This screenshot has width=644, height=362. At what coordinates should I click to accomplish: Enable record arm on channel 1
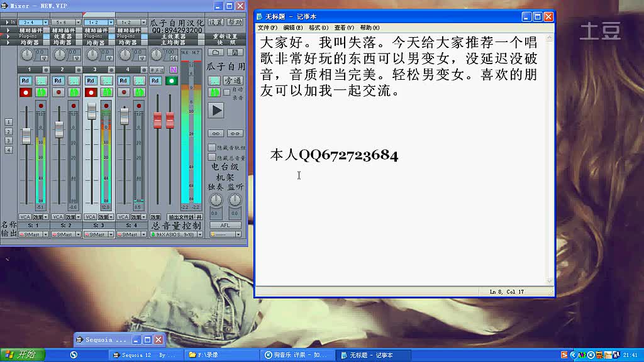[25, 92]
